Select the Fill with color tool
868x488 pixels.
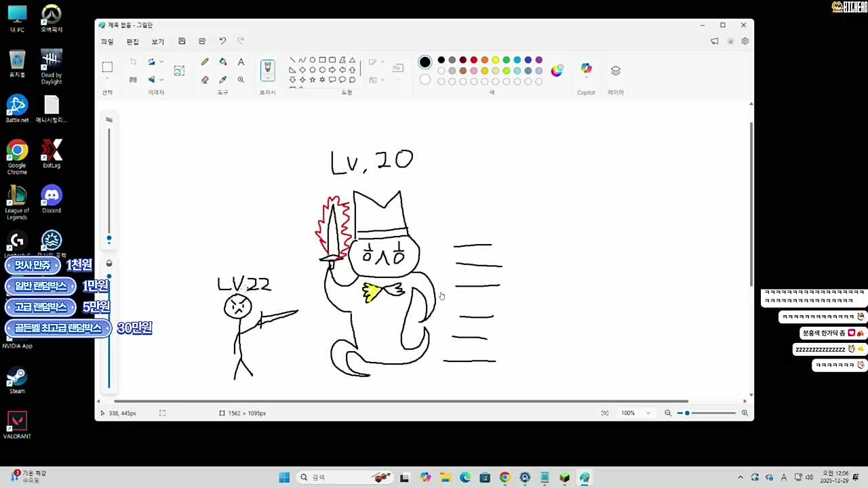pos(222,61)
